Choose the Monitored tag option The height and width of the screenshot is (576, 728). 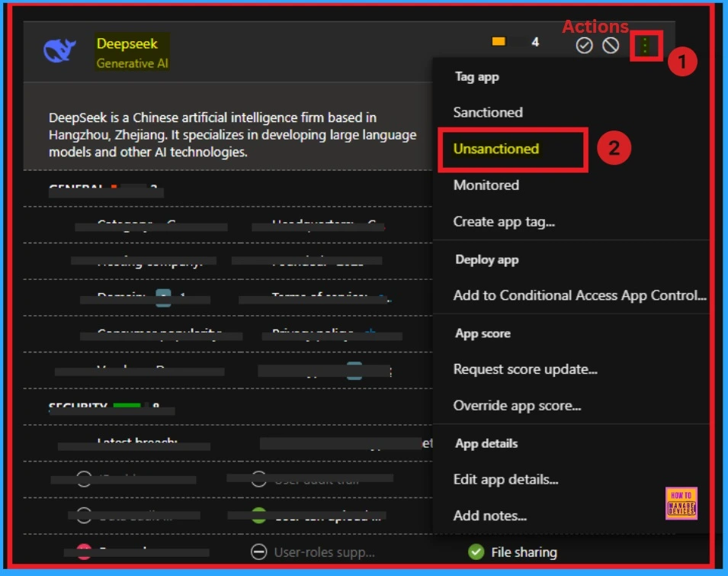[486, 185]
